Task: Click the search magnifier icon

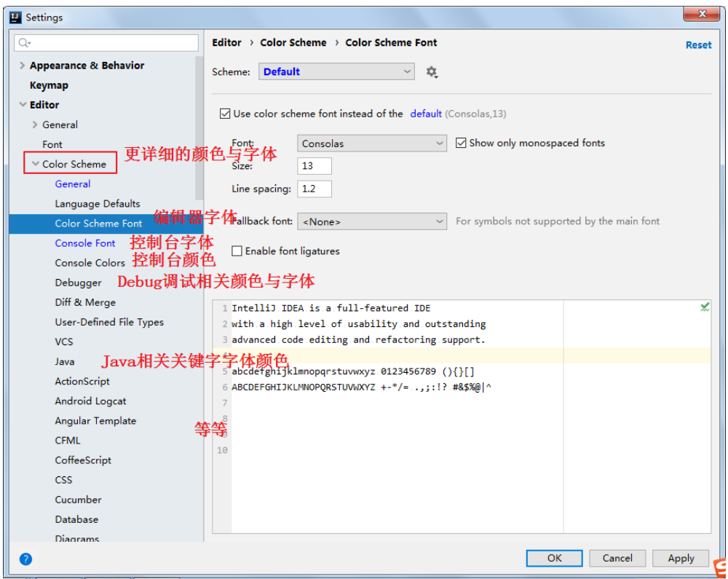Action: point(23,43)
